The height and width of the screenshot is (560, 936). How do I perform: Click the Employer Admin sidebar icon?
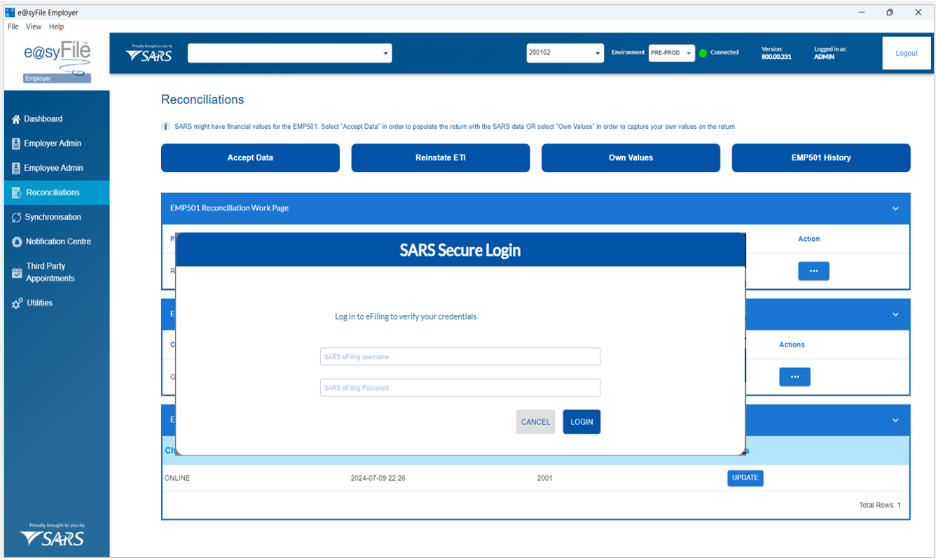[x=16, y=143]
